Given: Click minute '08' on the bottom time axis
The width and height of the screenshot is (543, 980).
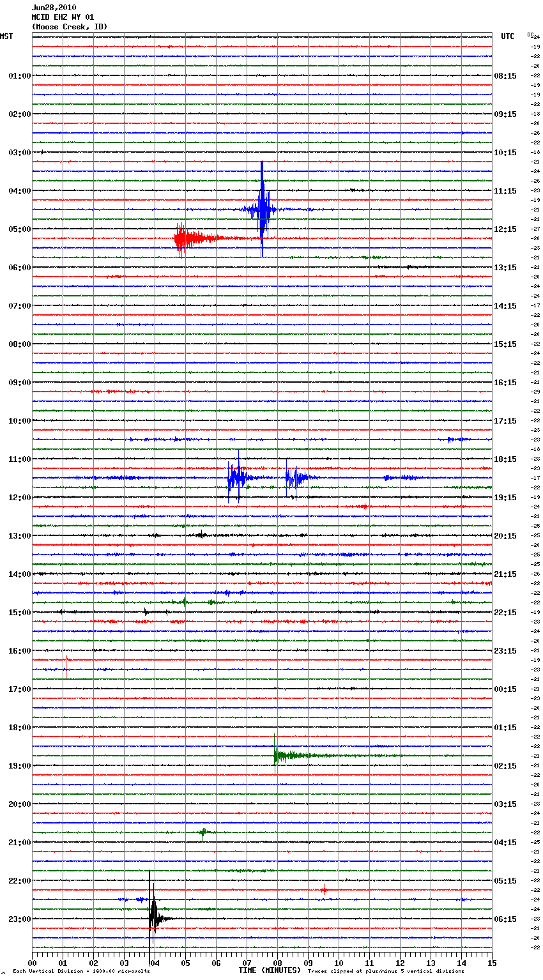Looking at the screenshot, I should pyautogui.click(x=277, y=963).
